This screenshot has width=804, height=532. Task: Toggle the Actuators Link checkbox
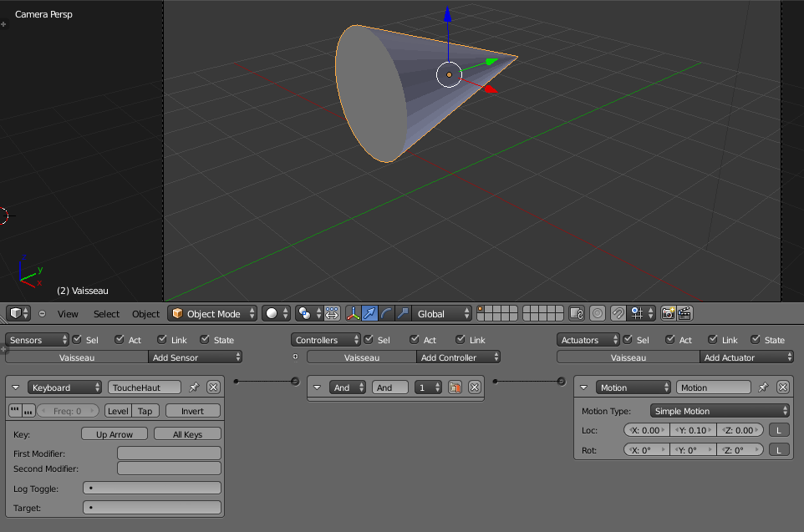[713, 339]
